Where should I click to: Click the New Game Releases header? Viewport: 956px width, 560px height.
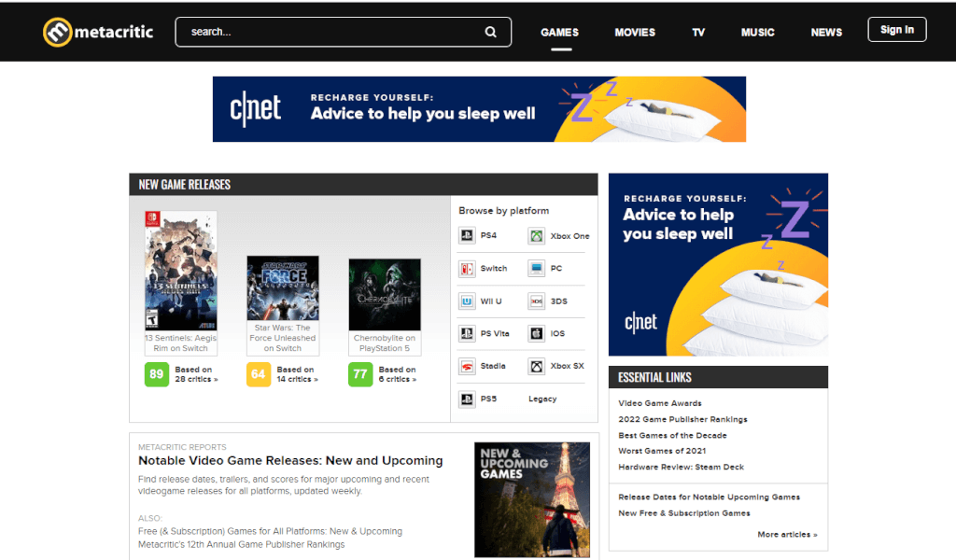point(184,185)
